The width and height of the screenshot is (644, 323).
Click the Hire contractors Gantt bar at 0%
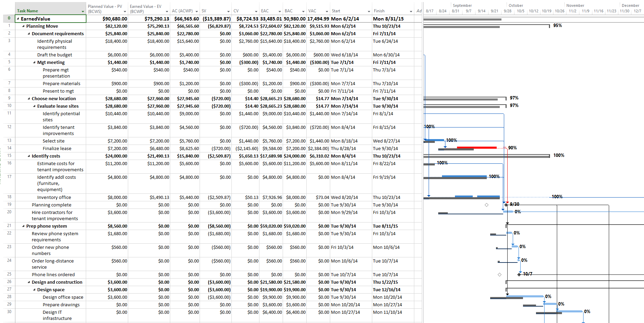tap(508, 212)
